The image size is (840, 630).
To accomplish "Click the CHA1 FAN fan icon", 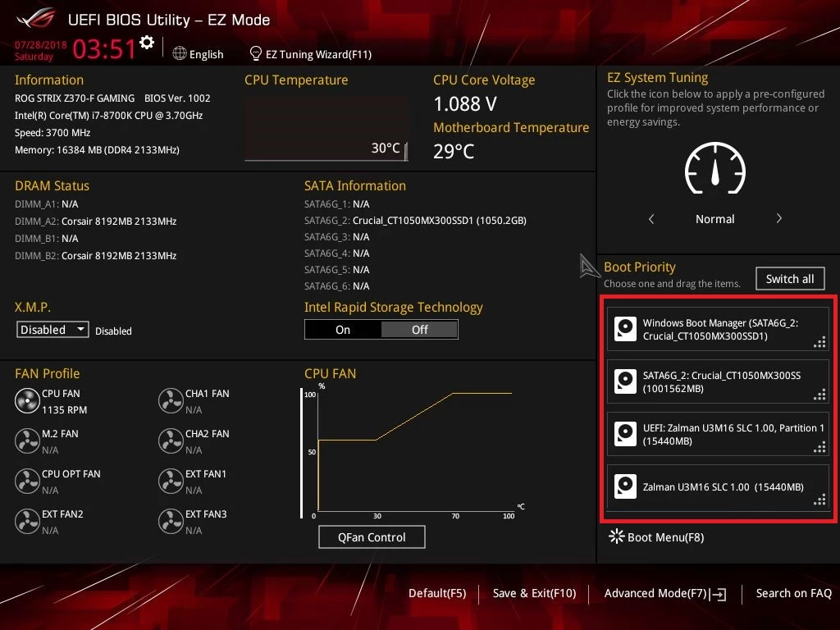I will pyautogui.click(x=171, y=400).
